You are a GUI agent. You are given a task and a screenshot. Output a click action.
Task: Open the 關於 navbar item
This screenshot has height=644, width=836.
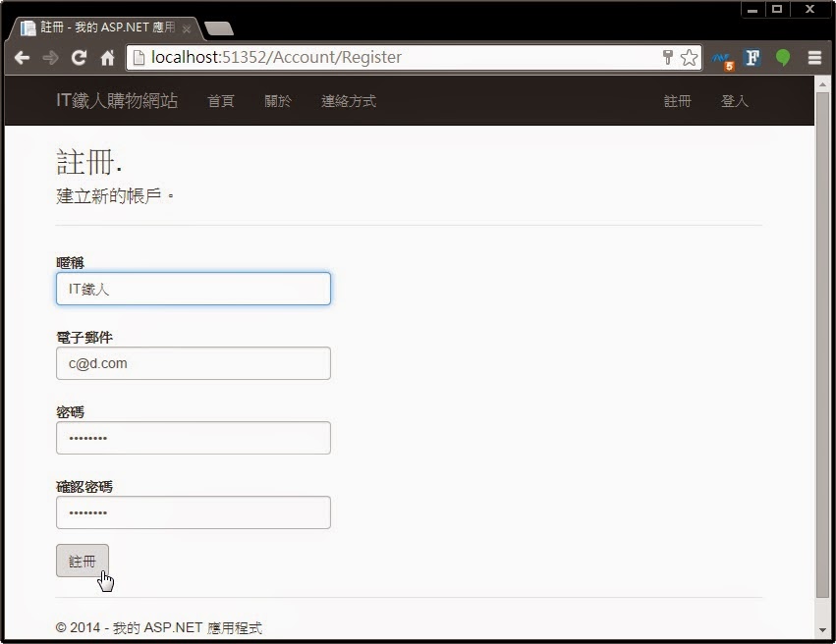278,101
